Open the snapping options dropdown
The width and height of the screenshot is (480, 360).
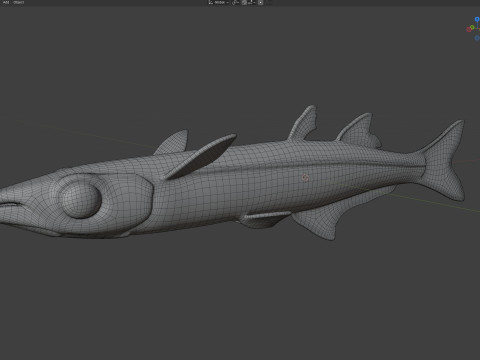(252, 2)
